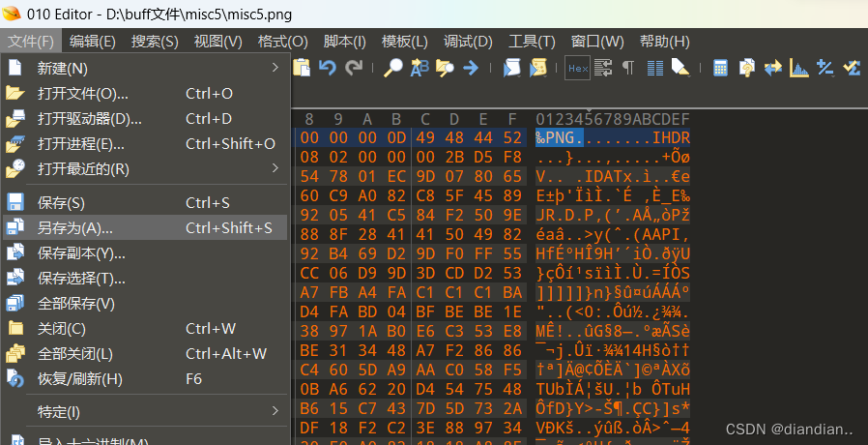The image size is (868, 445).
Task: Click decoded text row containing (AAPI,
Action: pos(612,234)
